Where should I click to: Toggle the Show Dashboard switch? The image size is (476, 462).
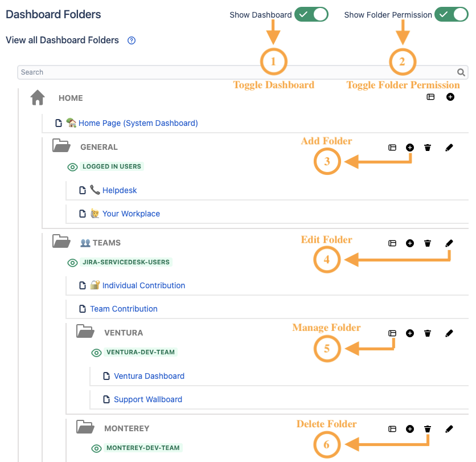pos(311,15)
